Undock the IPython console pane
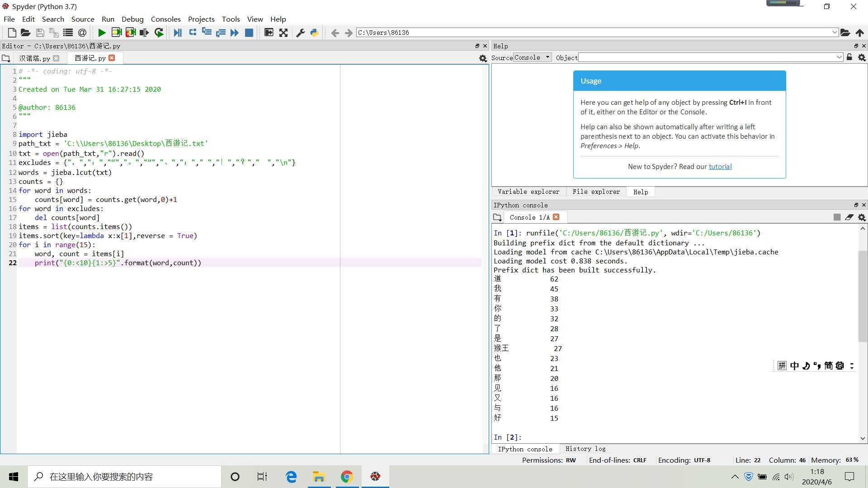The width and height of the screenshot is (868, 488). (856, 205)
